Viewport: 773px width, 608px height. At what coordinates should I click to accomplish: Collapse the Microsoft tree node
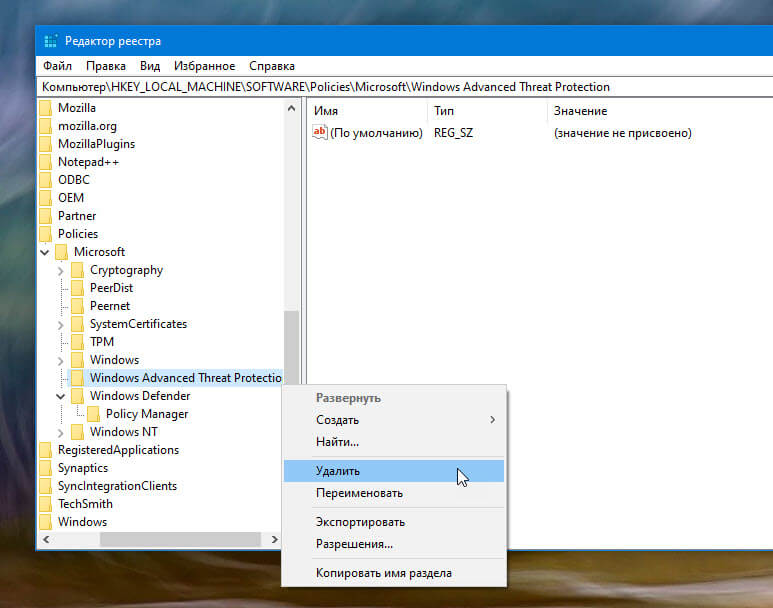coord(45,252)
